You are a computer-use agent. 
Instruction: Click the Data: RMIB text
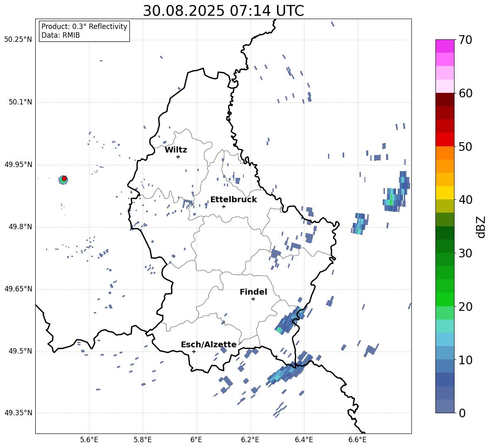click(x=61, y=35)
